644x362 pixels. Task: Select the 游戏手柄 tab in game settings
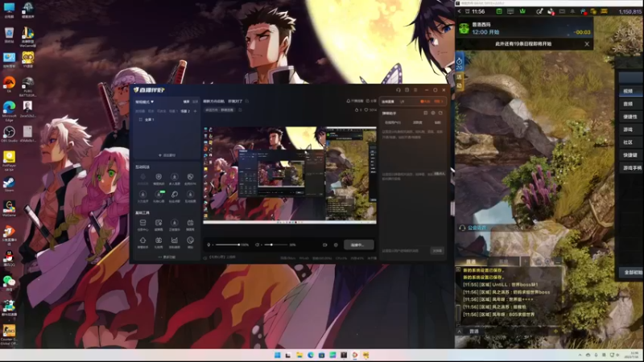click(631, 168)
